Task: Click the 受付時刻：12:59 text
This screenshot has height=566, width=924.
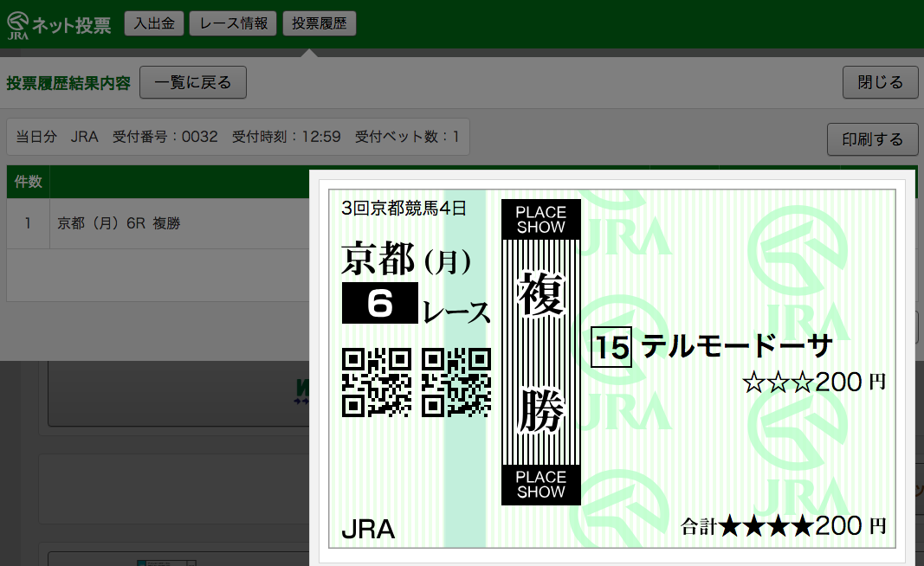Action: click(x=286, y=137)
